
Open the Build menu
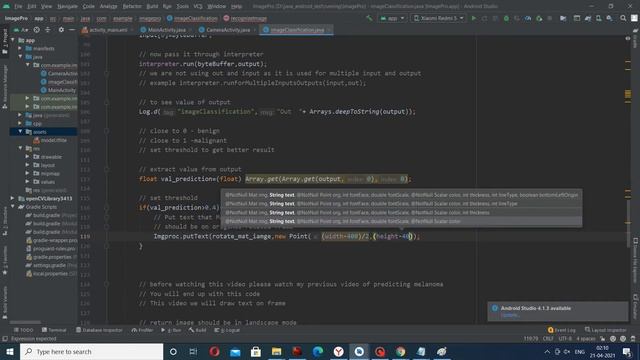152,6
